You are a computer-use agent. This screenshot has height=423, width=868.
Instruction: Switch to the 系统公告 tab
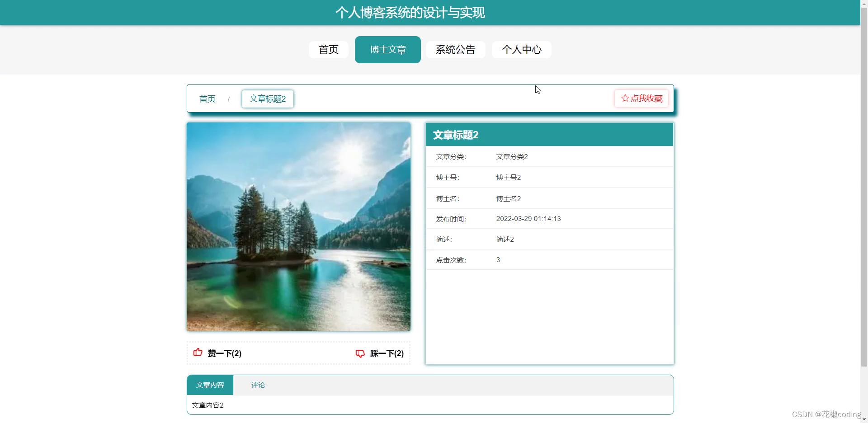pos(455,50)
